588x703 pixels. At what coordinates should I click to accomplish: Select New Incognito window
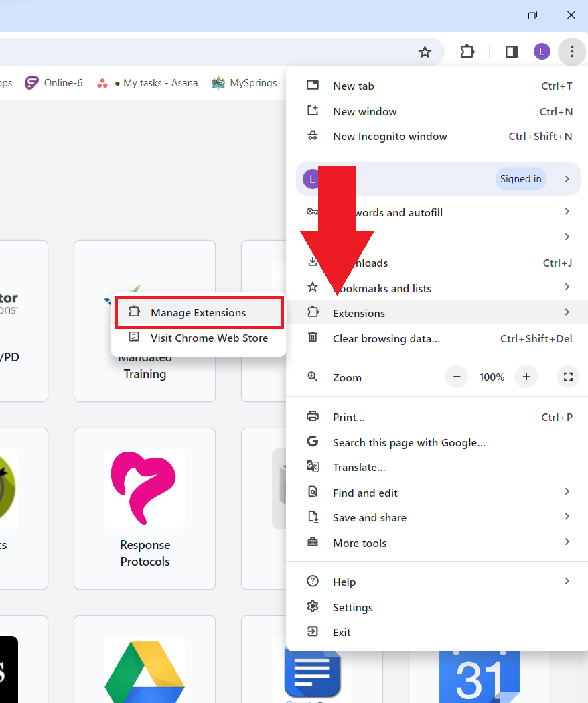tap(390, 137)
